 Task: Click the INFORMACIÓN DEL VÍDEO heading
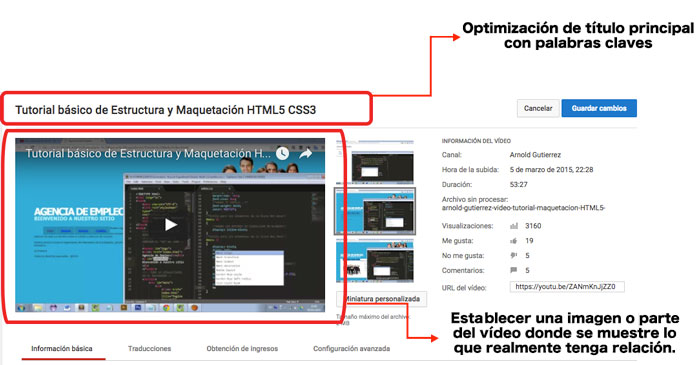(x=476, y=141)
